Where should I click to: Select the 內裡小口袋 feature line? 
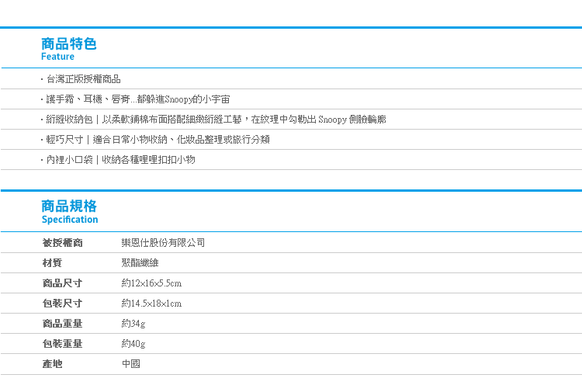[120, 160]
